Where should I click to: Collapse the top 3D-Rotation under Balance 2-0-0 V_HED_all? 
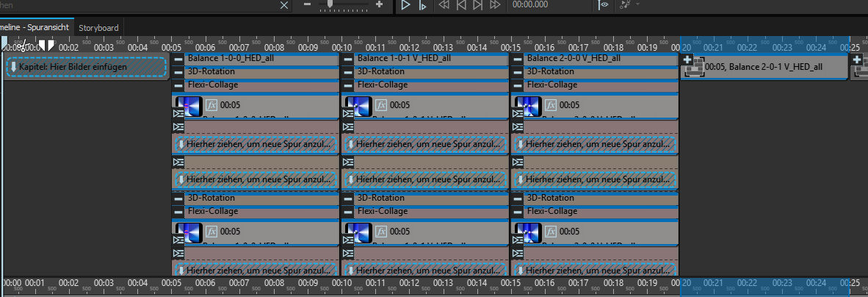(518, 73)
